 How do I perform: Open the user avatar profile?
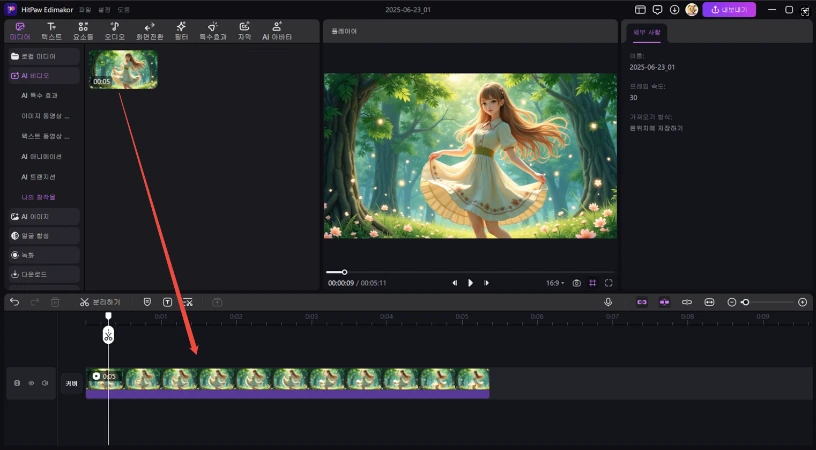pos(692,9)
